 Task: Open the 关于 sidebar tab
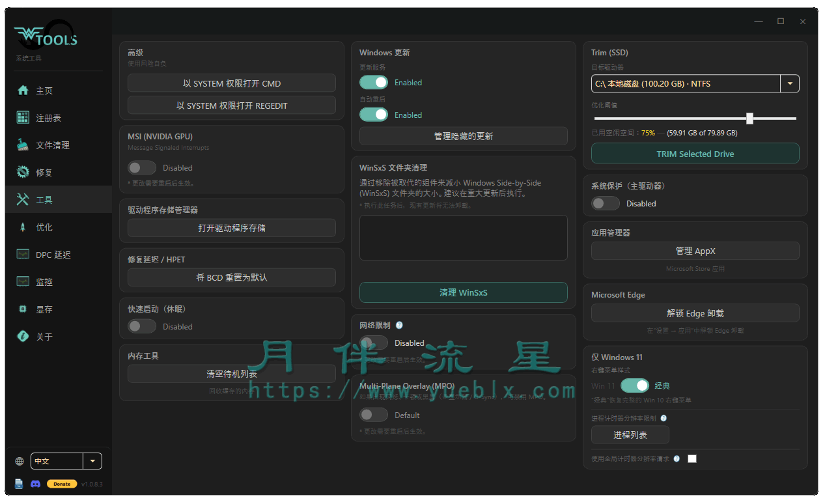tap(59, 337)
